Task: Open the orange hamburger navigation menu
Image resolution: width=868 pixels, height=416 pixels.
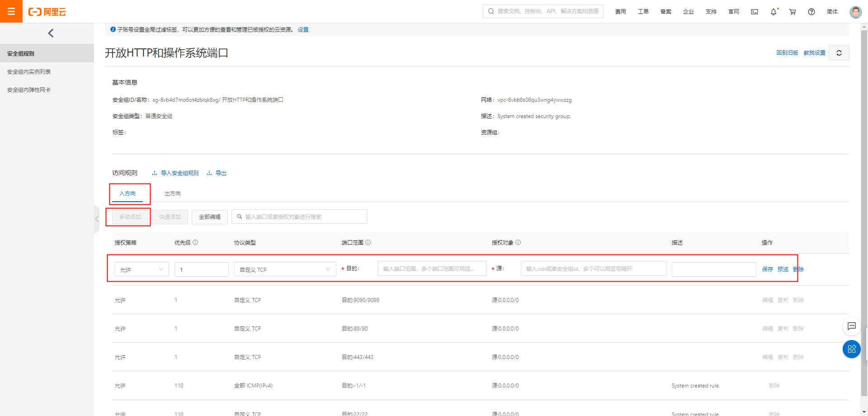Action: click(11, 11)
